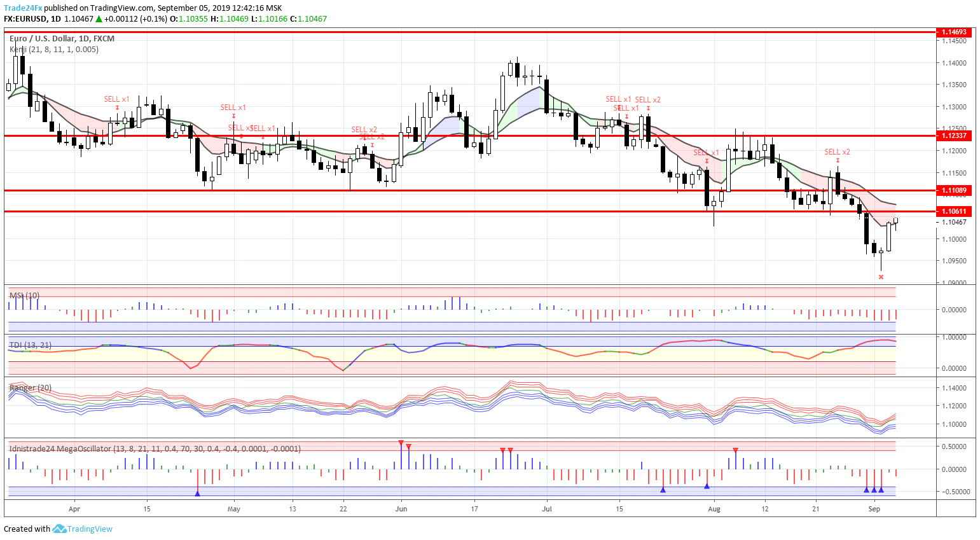The height and width of the screenshot is (540, 980).
Task: Click the Jul date label on time axis
Action: tap(547, 509)
